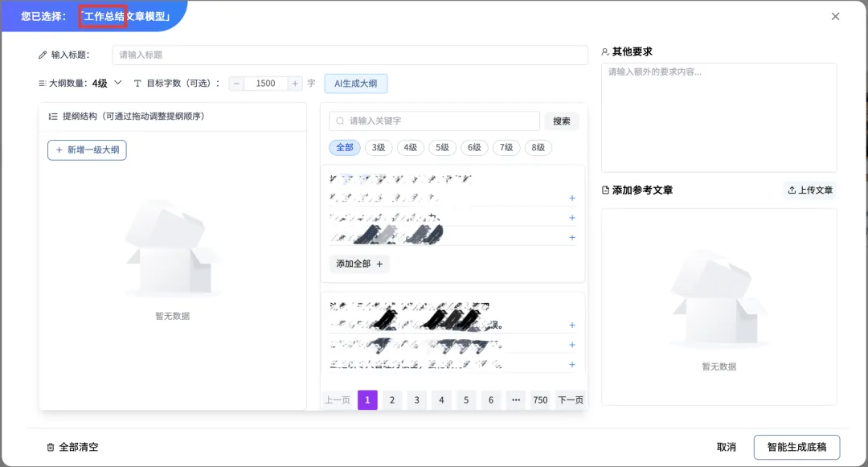Select the 8级 filter tab
868x467 pixels.
click(x=538, y=148)
